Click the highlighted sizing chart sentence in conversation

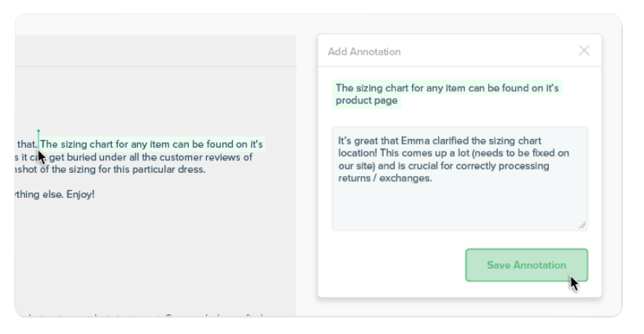[152, 145]
